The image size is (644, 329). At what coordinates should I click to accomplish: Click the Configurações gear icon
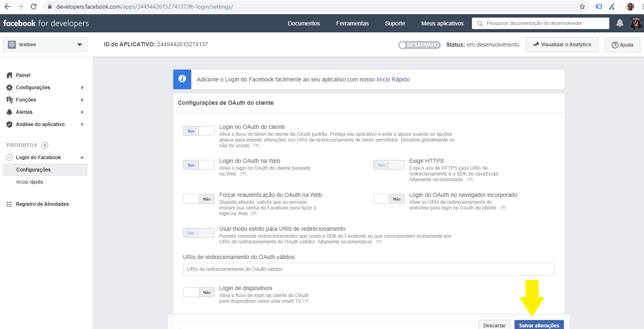click(9, 88)
